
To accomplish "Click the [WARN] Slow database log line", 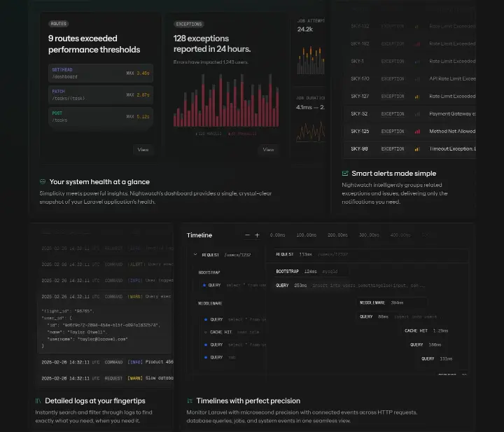I will pos(107,378).
